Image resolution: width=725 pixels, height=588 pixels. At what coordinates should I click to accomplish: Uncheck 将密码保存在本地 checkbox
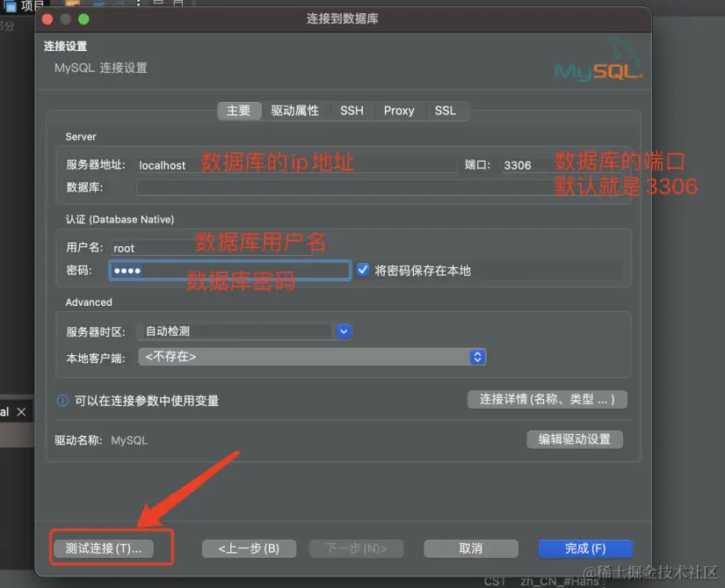[x=363, y=270]
